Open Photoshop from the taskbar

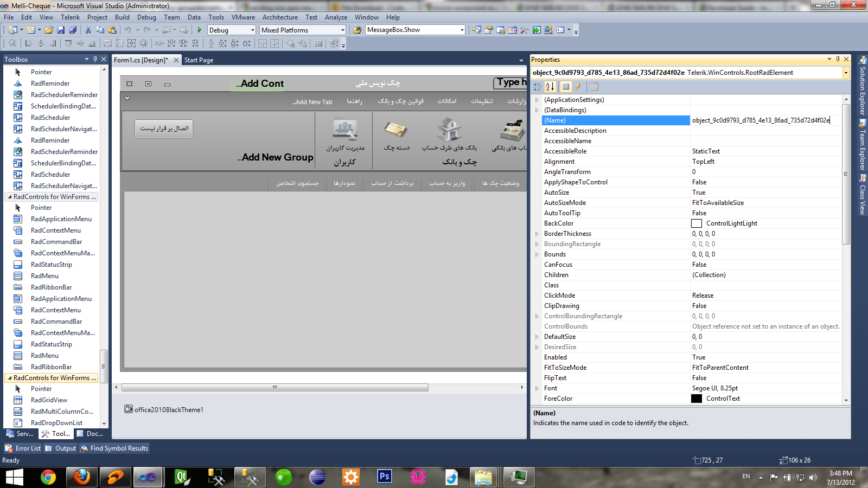coord(385,477)
